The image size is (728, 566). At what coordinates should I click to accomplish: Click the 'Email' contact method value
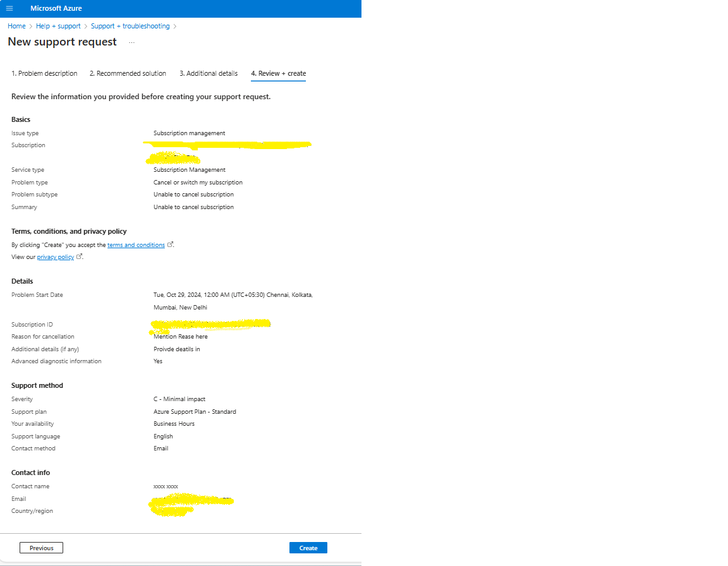(161, 448)
